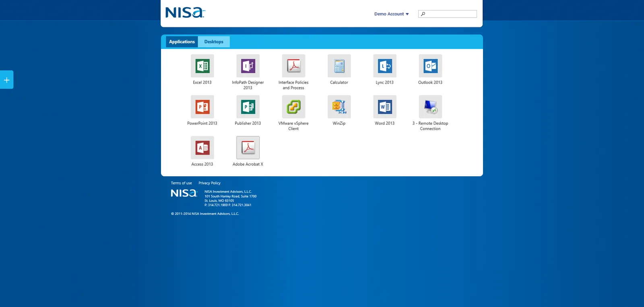The width and height of the screenshot is (644, 307).
Task: Click the "NISA Investment Advisors, L.L.C." footer name
Action: (x=228, y=192)
